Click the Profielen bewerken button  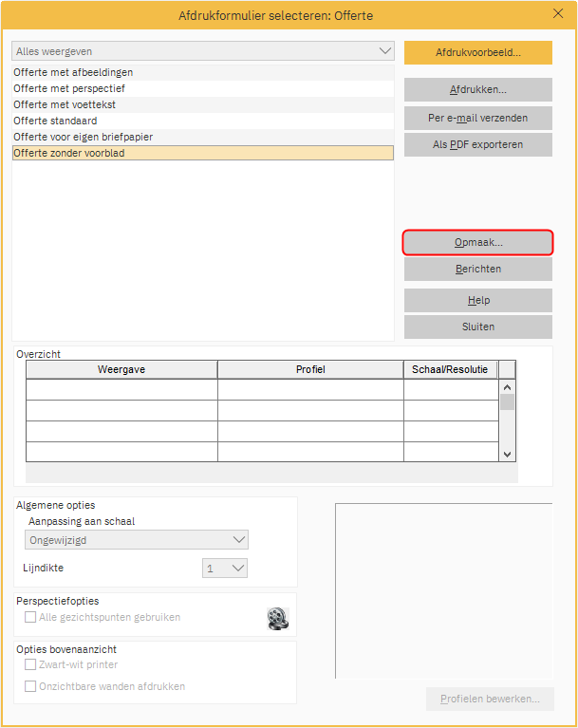pos(491,699)
